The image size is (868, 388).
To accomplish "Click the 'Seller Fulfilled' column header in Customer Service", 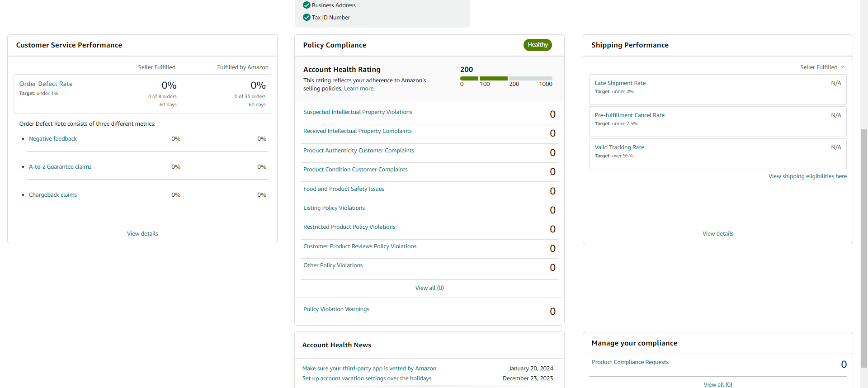I will point(156,67).
